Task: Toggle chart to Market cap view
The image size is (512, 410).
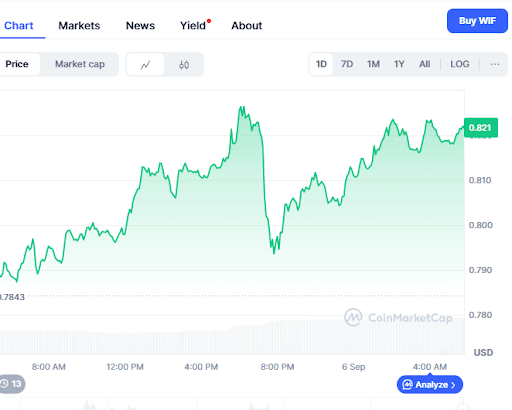Action: (x=80, y=64)
